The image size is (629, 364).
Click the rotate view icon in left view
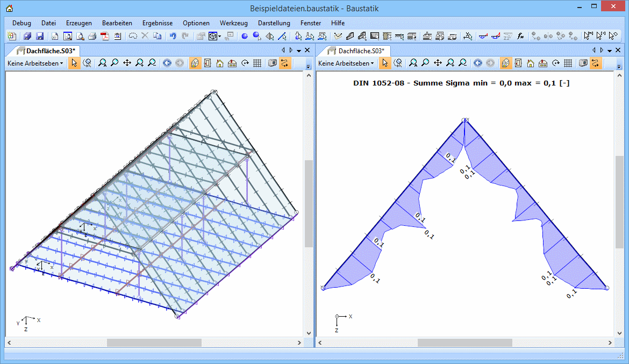pyautogui.click(x=245, y=63)
